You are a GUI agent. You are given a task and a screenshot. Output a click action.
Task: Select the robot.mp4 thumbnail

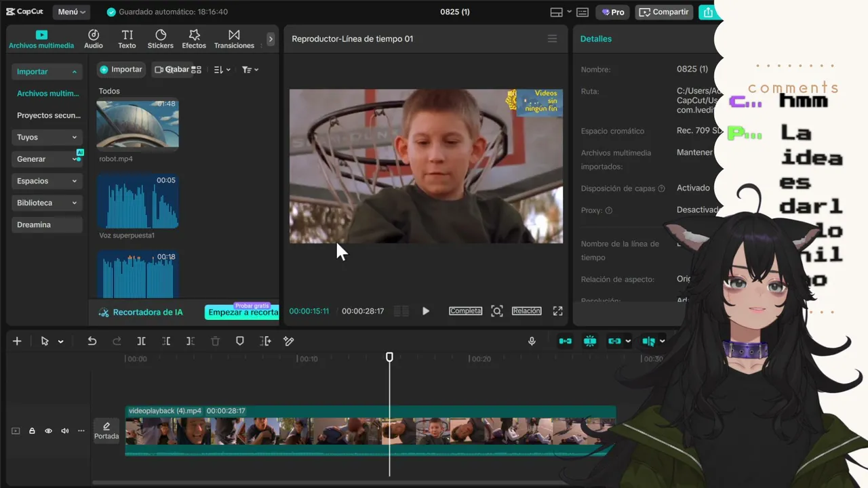(138, 125)
